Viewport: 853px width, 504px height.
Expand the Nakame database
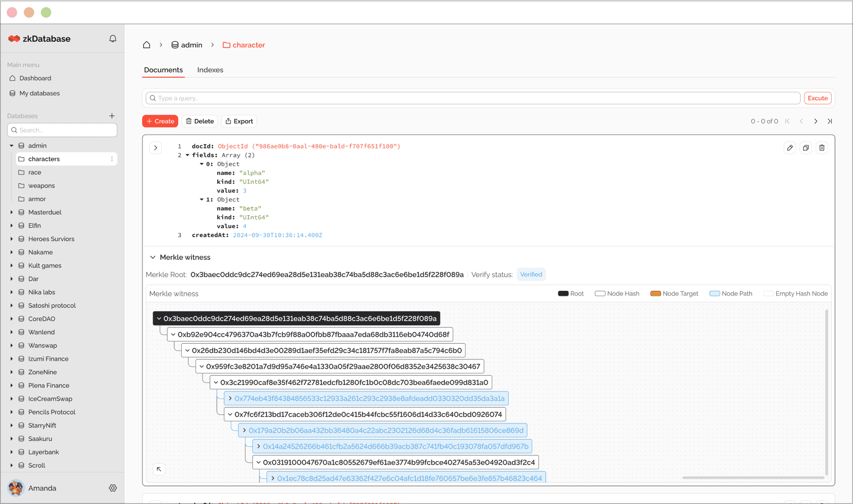(12, 252)
